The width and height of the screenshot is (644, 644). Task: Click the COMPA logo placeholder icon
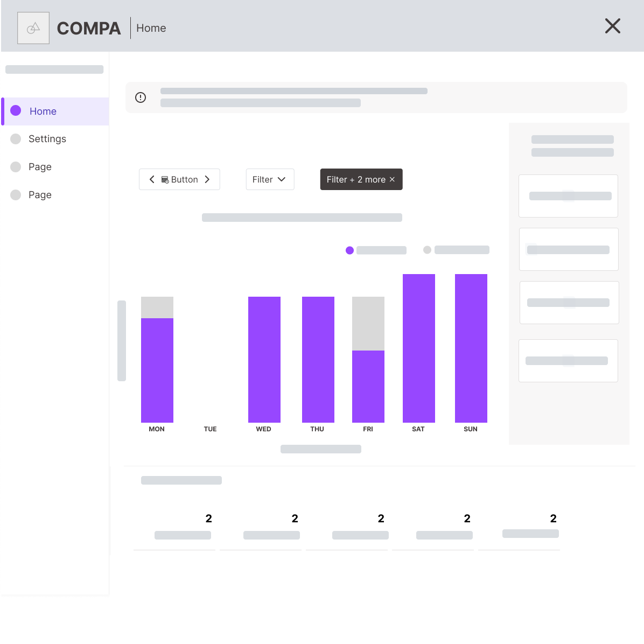pos(33,28)
